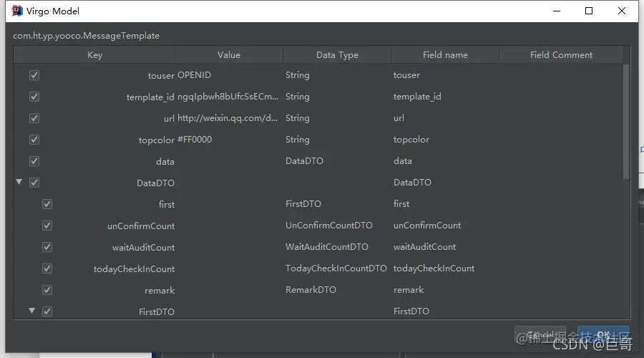Close the Virgo Model dialog

point(621,11)
